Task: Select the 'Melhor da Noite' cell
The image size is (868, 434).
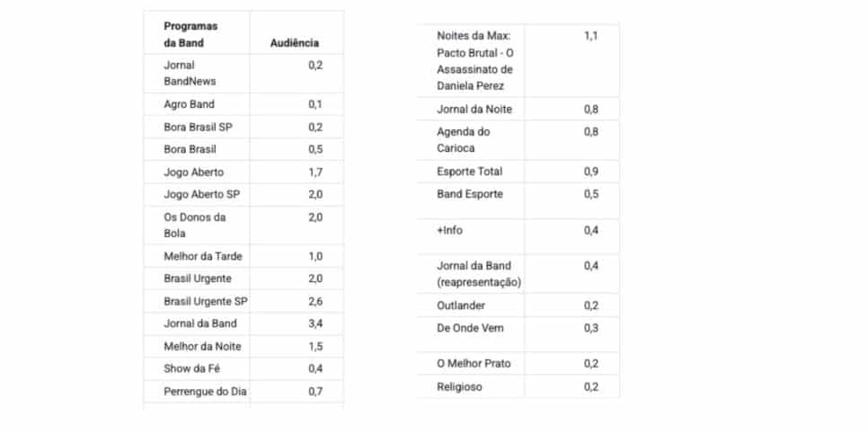Action: [202, 346]
